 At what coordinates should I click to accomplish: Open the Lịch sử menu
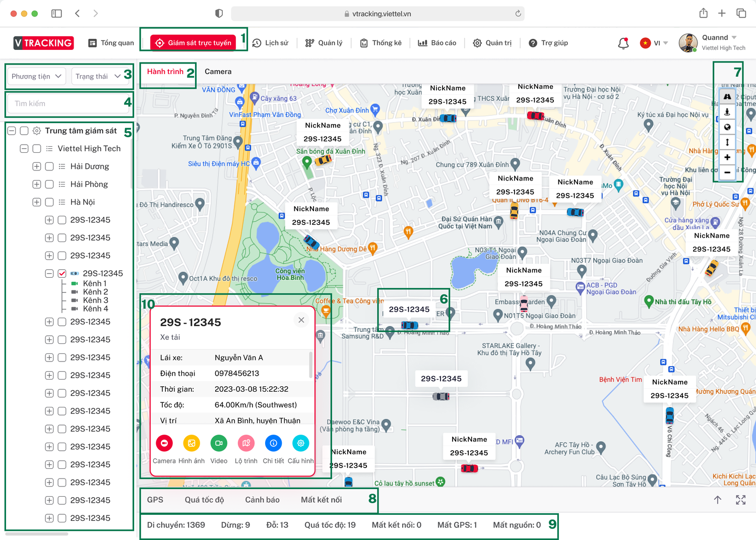[270, 43]
